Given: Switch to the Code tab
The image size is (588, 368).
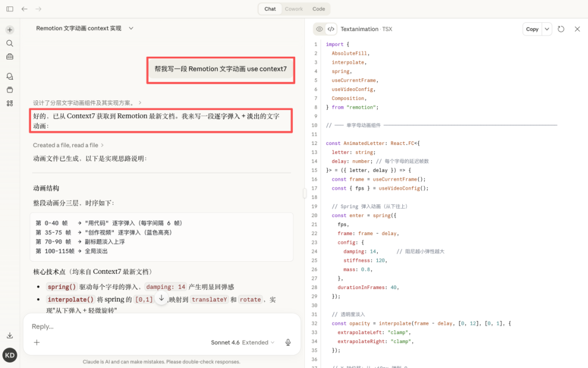Looking at the screenshot, I should [318, 9].
